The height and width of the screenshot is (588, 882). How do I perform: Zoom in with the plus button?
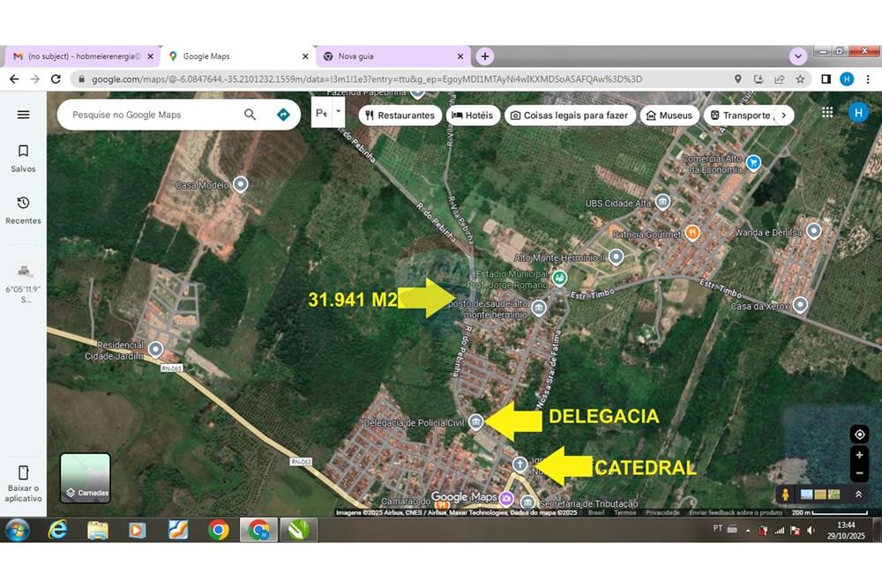coord(859,455)
